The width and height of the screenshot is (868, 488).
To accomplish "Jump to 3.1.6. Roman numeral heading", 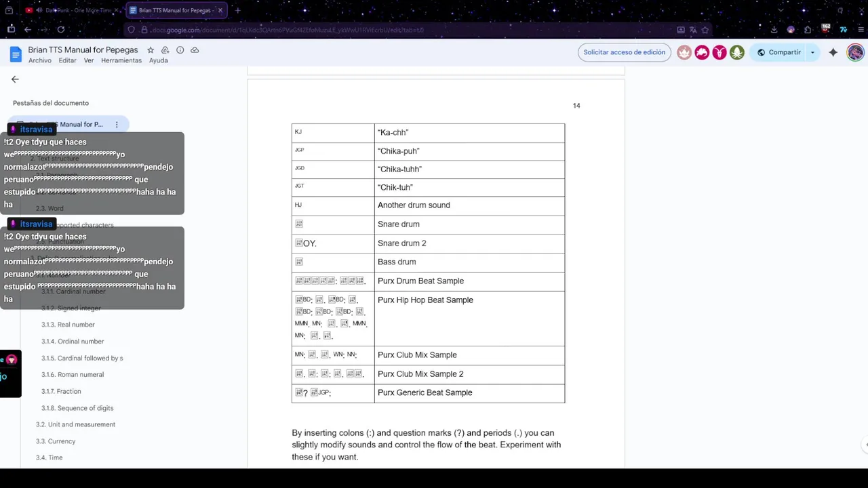I will point(73,375).
